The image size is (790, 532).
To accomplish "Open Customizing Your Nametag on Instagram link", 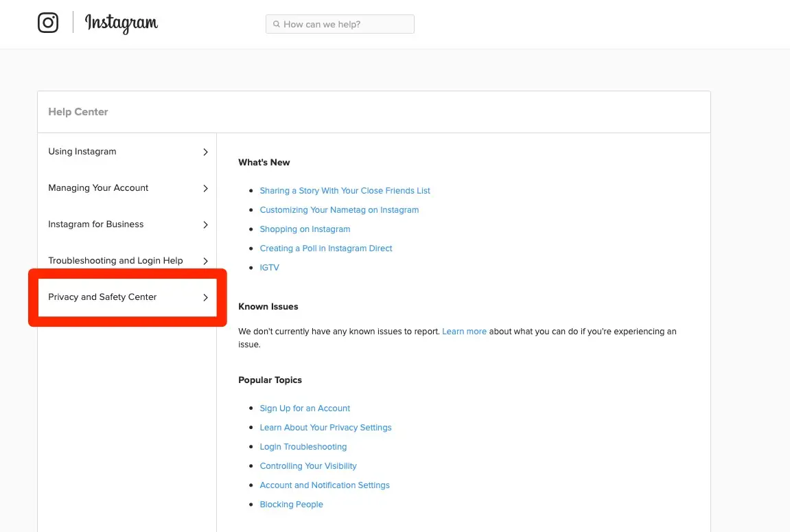I will (339, 209).
